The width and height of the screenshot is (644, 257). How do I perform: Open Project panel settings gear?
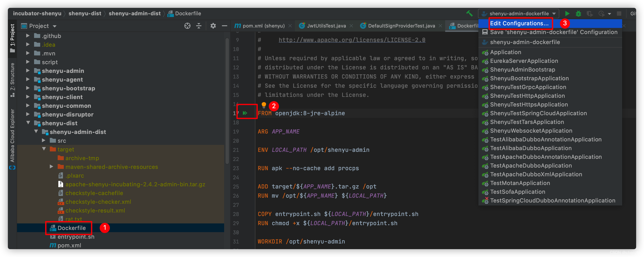(x=213, y=26)
